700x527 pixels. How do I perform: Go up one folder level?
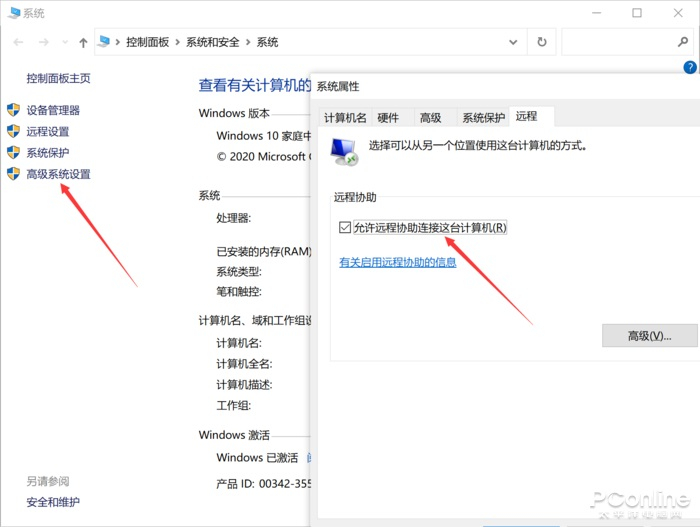(x=83, y=42)
